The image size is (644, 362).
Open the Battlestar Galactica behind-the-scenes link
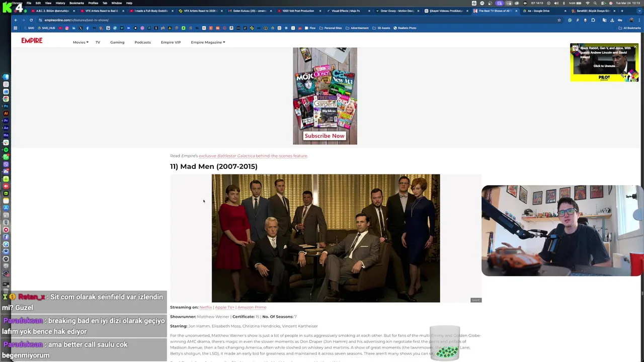pyautogui.click(x=253, y=156)
